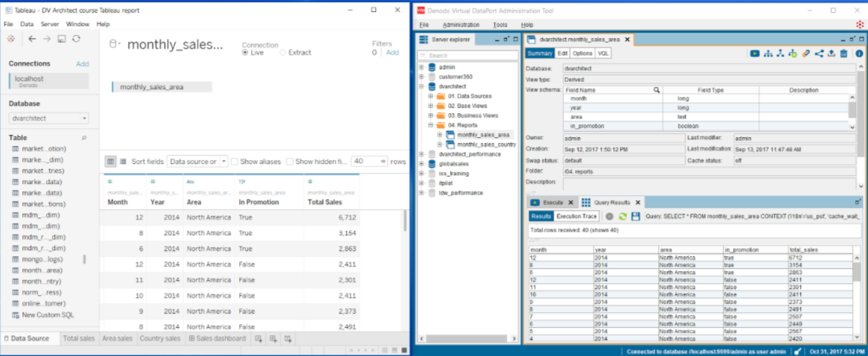Enable the Show hidden fields checkbox
This screenshot has width=868, height=356.
point(290,162)
